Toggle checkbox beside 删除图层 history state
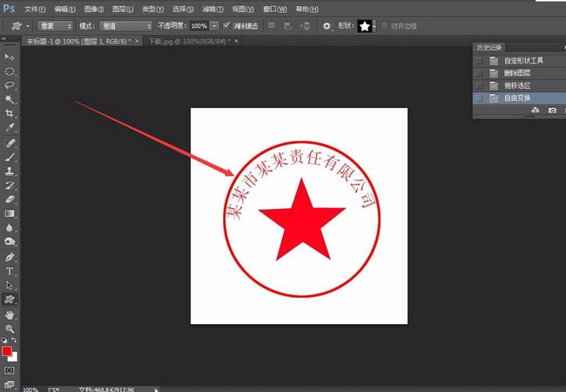 [x=480, y=73]
